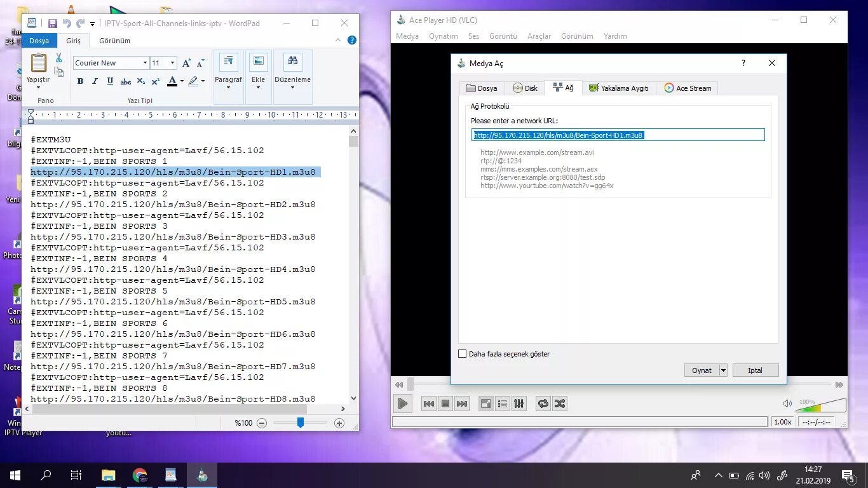Show extended settings equalizer

pos(519,403)
